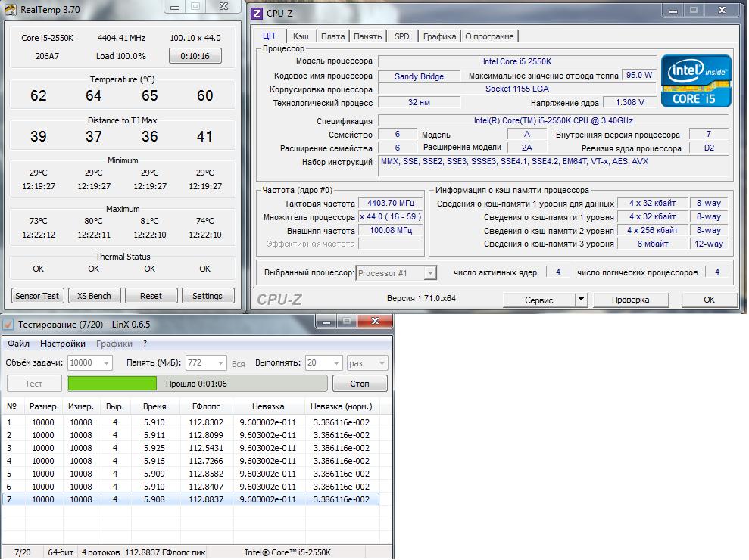Screen dimensions: 749x560
Task: Click the Тест button in LinX
Action: click(34, 384)
